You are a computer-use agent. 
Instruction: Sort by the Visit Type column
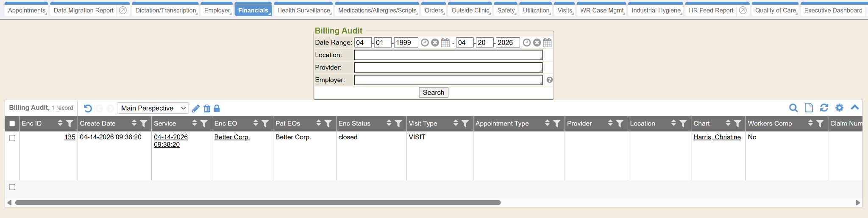(456, 123)
